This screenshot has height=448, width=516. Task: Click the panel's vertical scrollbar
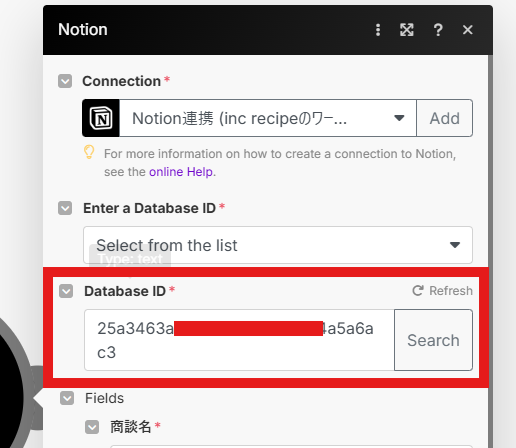point(491,251)
